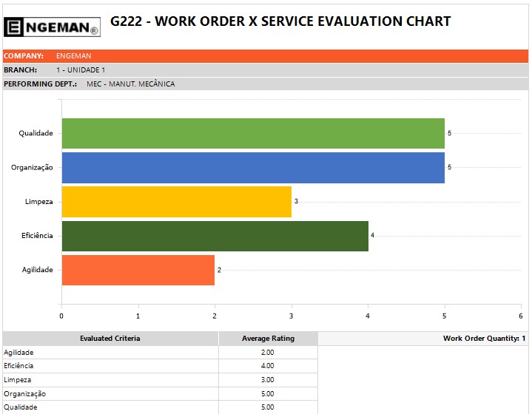Click the 4.00 rating for Eficiência
Image resolution: width=532 pixels, height=414 pixels.
pos(268,366)
